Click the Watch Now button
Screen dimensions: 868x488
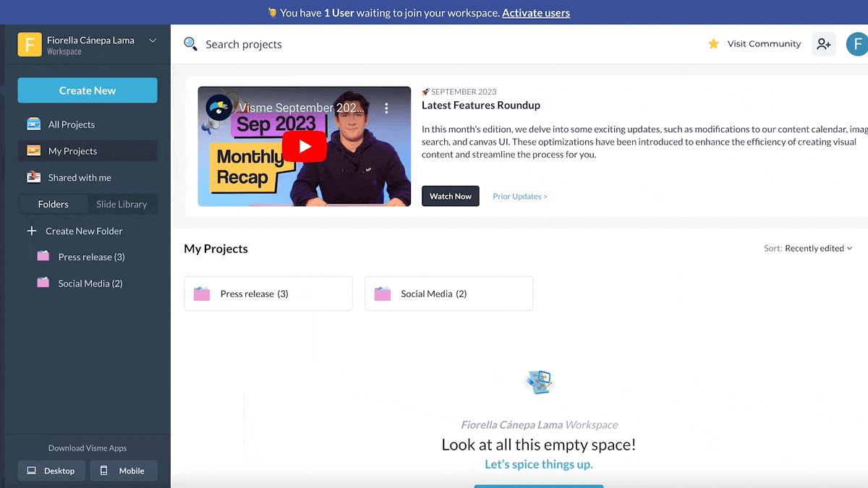(450, 196)
